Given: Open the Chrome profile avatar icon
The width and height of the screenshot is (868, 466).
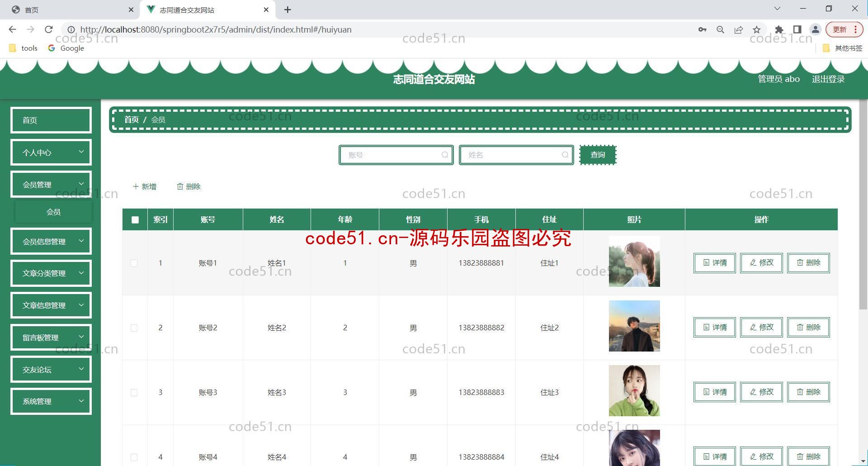Looking at the screenshot, I should pyautogui.click(x=815, y=29).
